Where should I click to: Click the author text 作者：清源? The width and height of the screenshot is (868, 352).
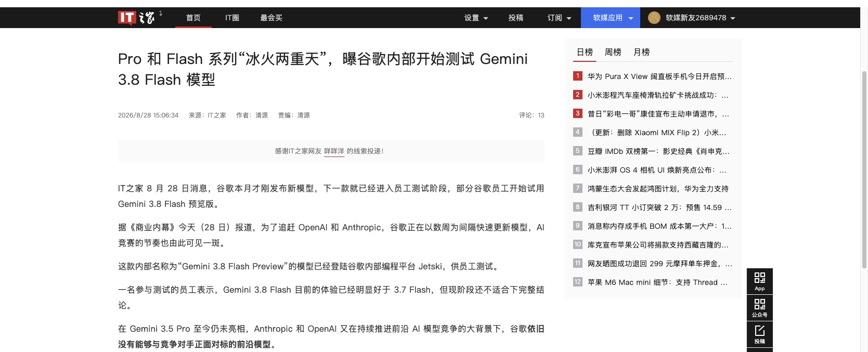252,115
